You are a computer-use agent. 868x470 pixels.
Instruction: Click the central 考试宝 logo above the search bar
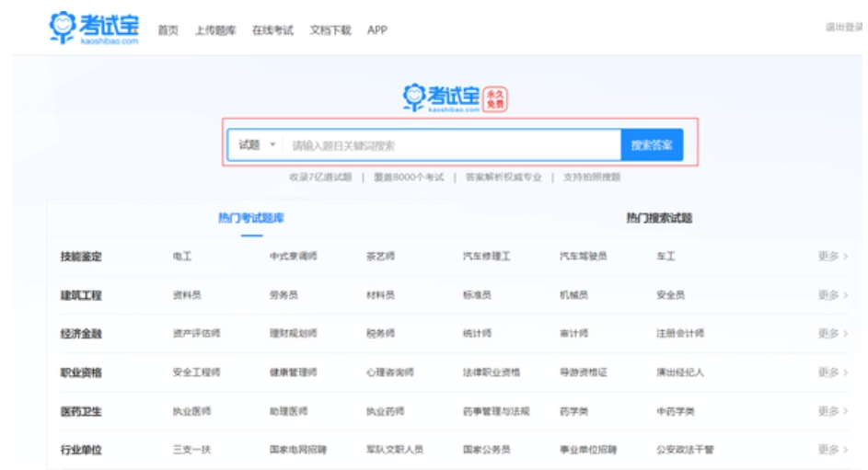click(442, 98)
